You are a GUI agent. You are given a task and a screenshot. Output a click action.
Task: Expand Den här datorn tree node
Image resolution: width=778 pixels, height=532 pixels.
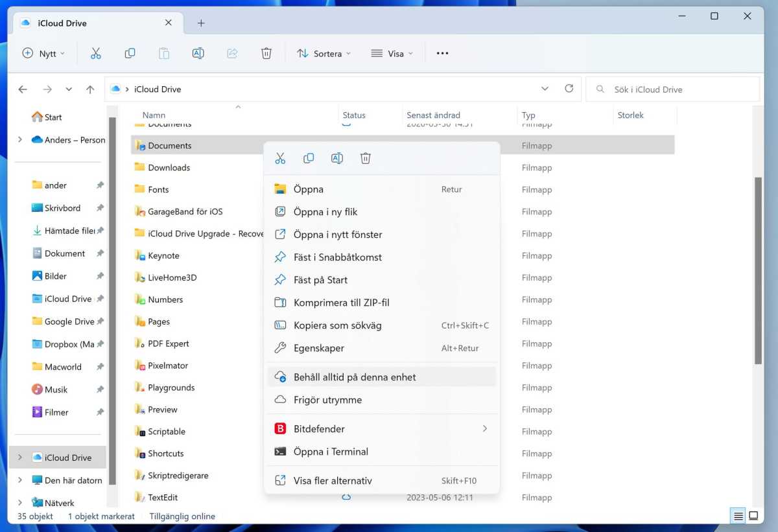click(20, 480)
